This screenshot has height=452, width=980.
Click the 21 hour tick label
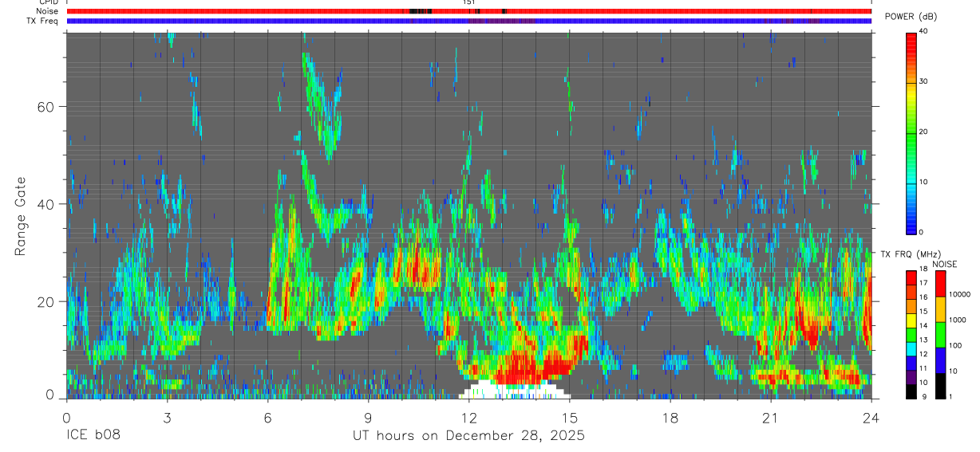pos(770,417)
